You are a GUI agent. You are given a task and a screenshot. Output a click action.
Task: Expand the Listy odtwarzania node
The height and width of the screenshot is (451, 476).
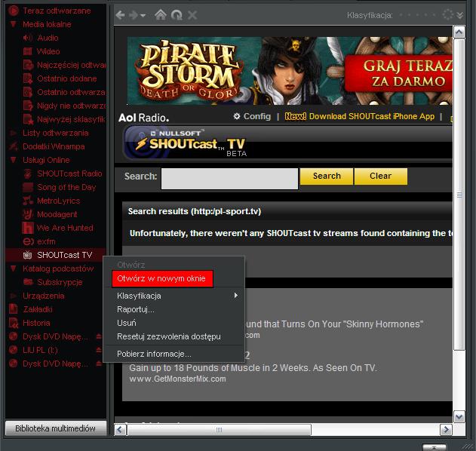pyautogui.click(x=14, y=133)
